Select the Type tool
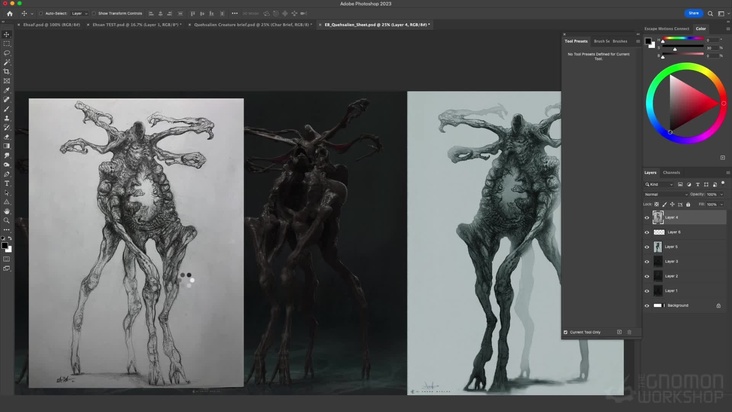This screenshot has height=412, width=732. [x=7, y=183]
